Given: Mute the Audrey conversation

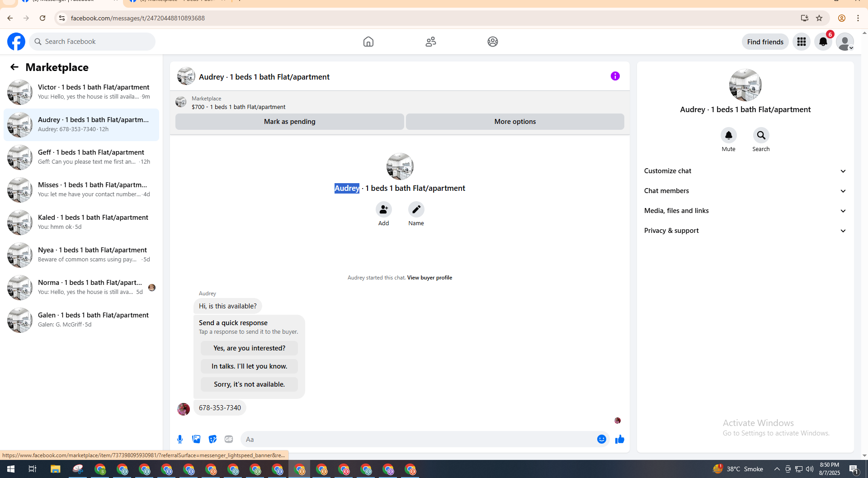Looking at the screenshot, I should click(x=729, y=135).
